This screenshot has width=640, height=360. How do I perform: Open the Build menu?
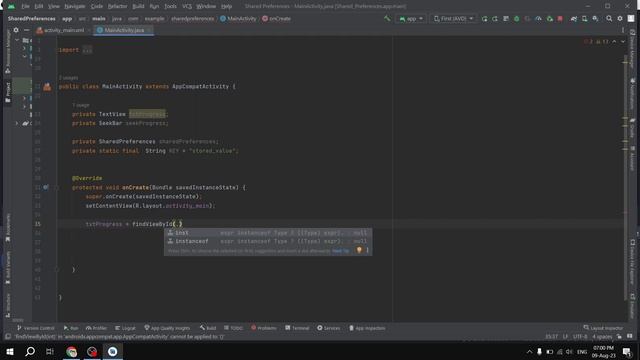click(138, 6)
